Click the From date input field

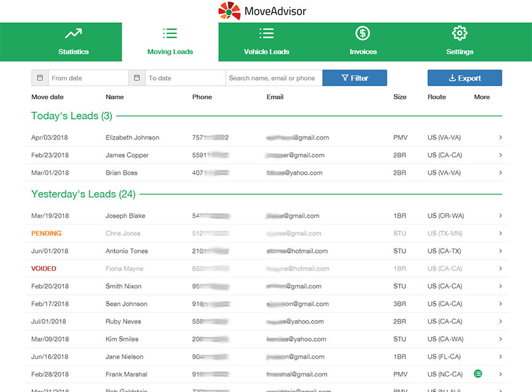[88, 78]
